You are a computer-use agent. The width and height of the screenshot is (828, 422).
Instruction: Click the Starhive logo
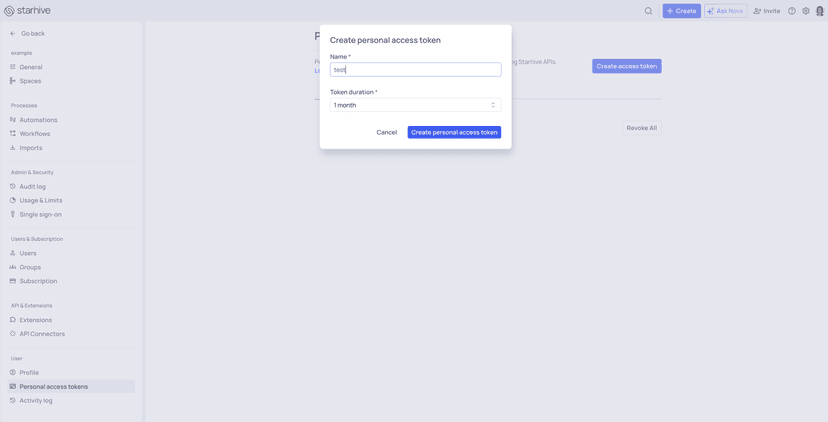(27, 11)
